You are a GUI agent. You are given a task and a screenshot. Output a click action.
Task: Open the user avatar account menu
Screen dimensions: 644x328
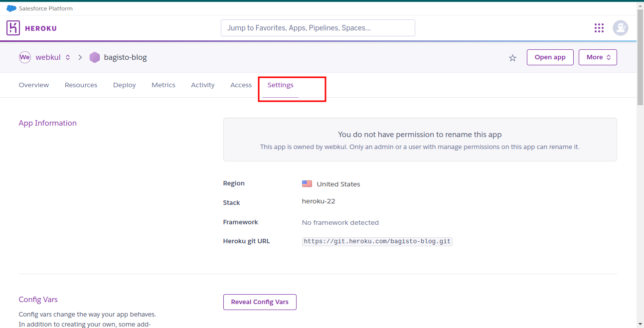pos(620,28)
